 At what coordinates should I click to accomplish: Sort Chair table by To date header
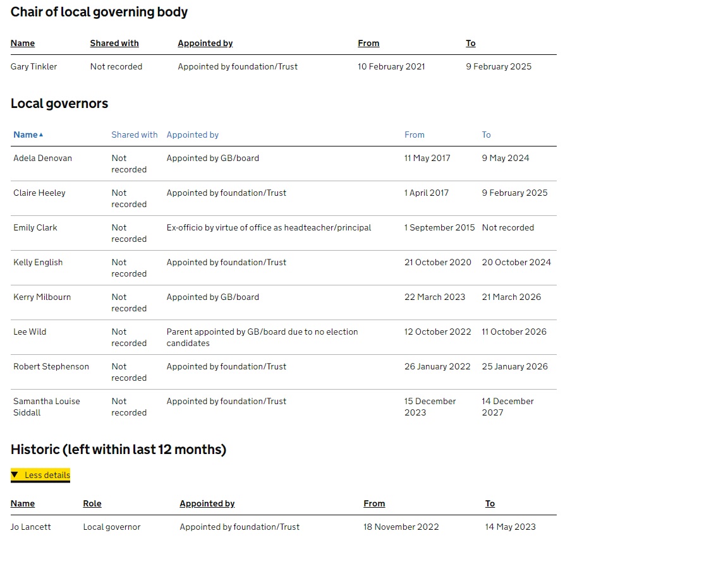coord(471,43)
